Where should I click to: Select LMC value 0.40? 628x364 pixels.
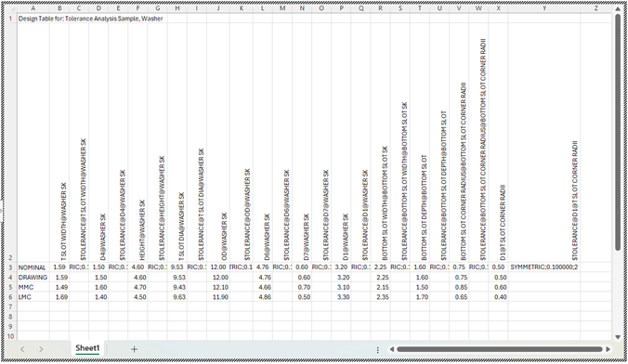point(498,297)
